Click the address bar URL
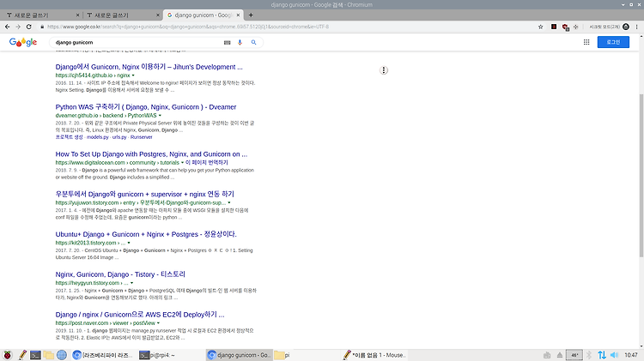The image size is (644, 361). tap(188, 27)
